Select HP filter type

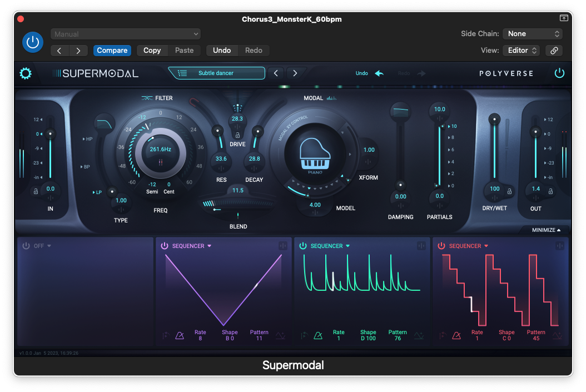coord(88,139)
